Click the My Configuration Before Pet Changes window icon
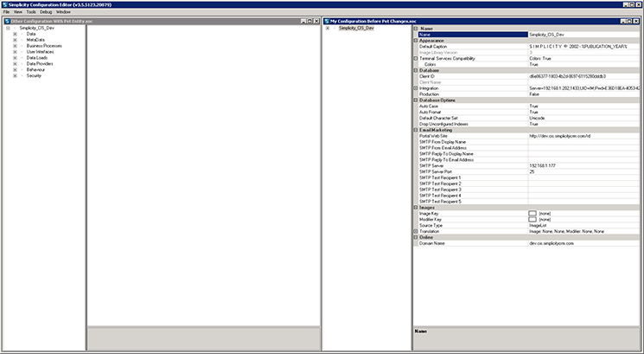The height and width of the screenshot is (354, 644). pos(327,21)
